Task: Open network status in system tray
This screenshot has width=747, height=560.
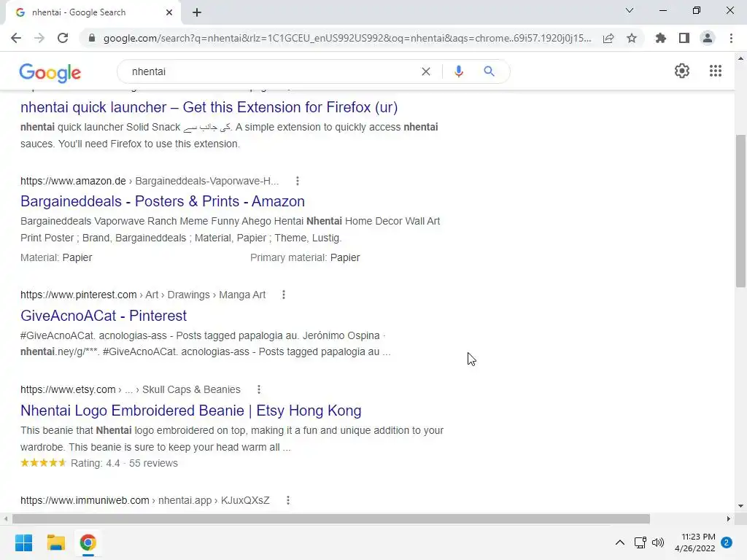Action: click(640, 542)
